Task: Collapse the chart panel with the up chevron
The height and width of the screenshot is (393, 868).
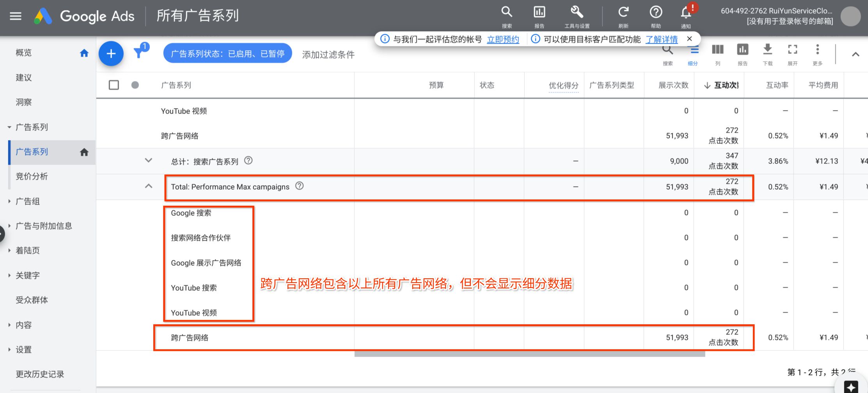Action: coord(856,54)
